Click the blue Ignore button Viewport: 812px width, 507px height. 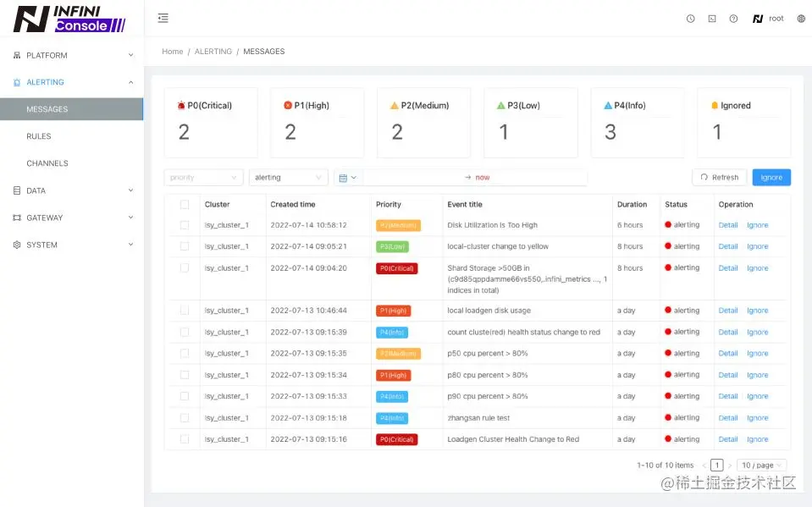tap(771, 177)
